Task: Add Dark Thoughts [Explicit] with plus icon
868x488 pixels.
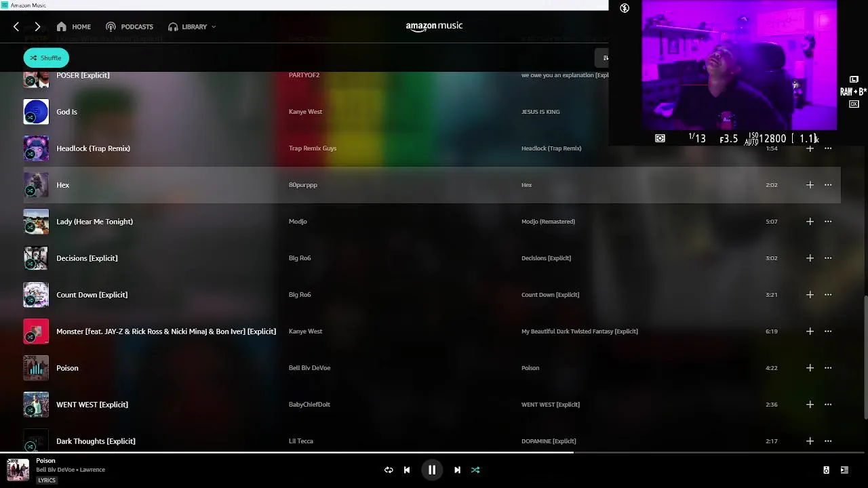Action: (810, 441)
